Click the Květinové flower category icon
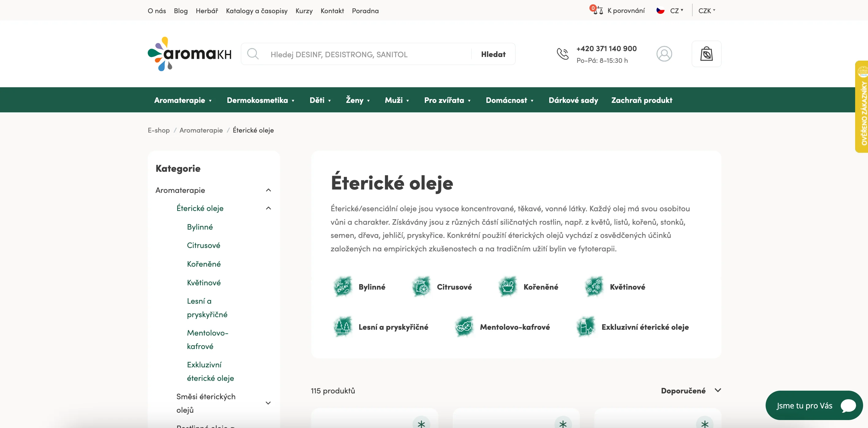This screenshot has width=868, height=428. tap(594, 287)
